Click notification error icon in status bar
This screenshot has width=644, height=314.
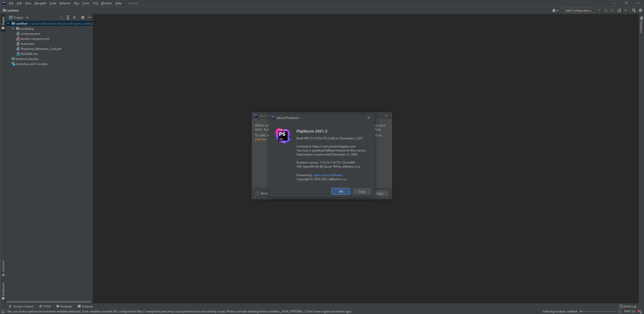click(x=639, y=311)
